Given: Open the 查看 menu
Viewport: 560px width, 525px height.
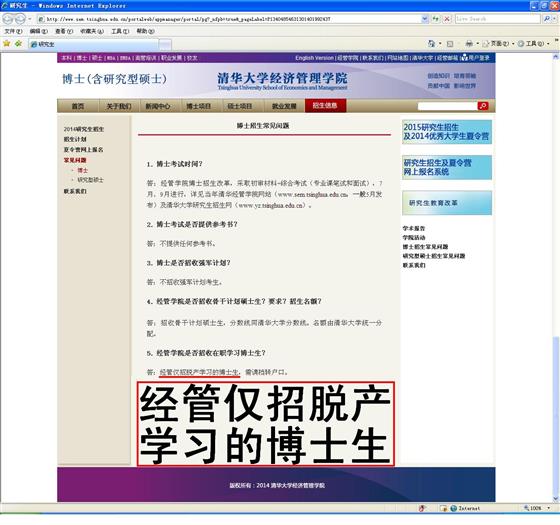Looking at the screenshot, I should (64, 31).
